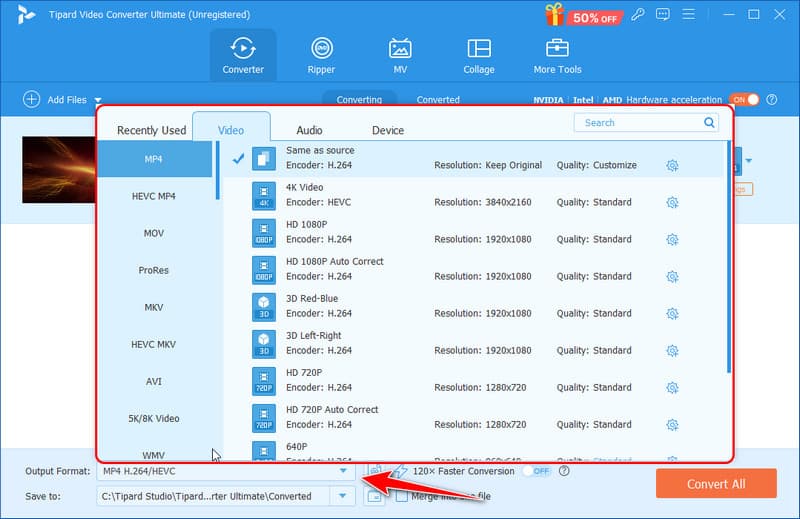
Task: Open settings gear for HD 720P
Action: (672, 388)
